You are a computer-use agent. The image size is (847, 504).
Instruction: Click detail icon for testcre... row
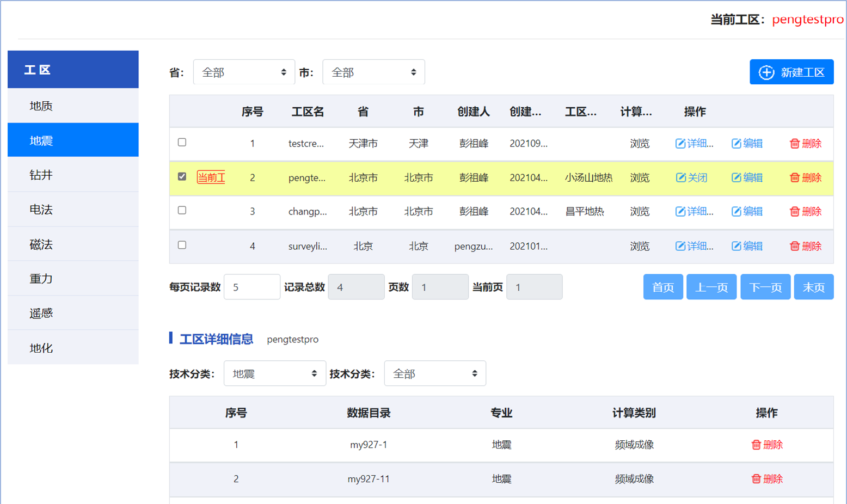pyautogui.click(x=680, y=144)
